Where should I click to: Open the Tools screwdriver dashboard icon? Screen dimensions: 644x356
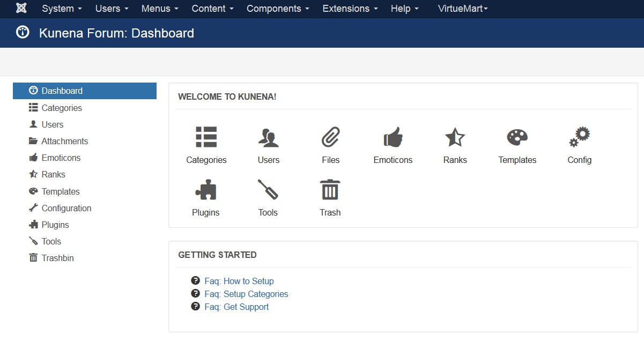pos(268,189)
